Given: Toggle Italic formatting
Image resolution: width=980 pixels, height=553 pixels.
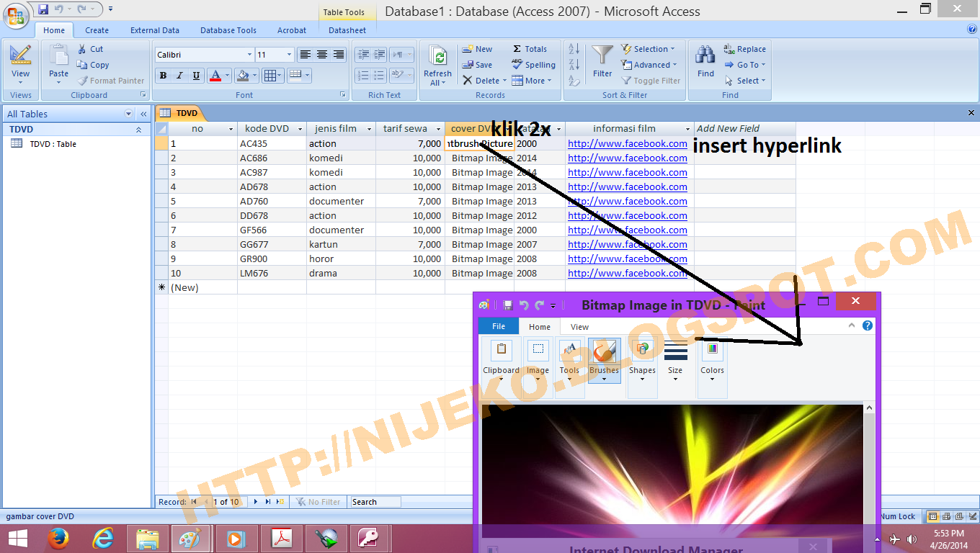Looking at the screenshot, I should click(x=179, y=76).
